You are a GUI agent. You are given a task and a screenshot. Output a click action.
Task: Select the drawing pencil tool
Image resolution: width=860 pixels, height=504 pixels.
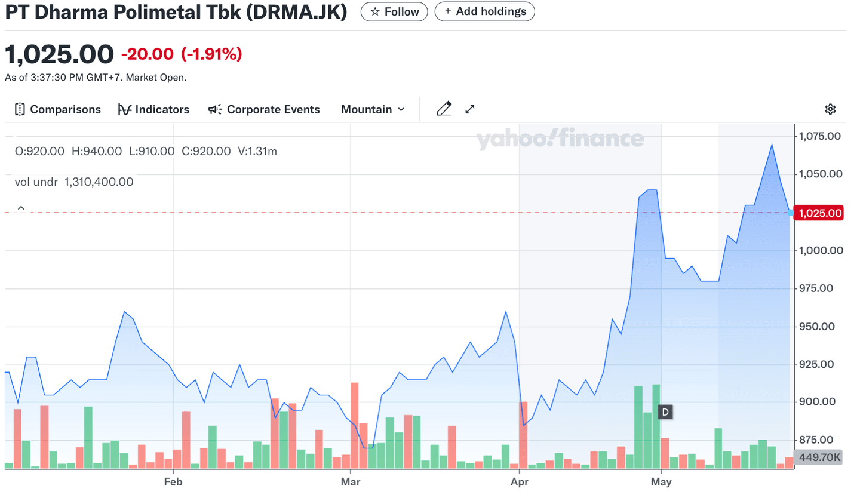[x=444, y=109]
